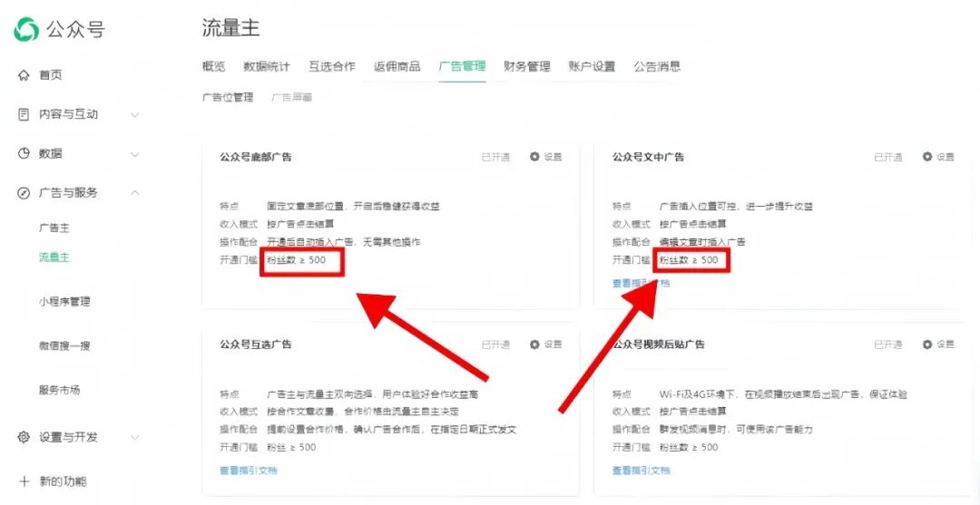The height and width of the screenshot is (505, 980).
Task: Open 小程序管理 in the sidebar
Action: pyautogui.click(x=65, y=302)
